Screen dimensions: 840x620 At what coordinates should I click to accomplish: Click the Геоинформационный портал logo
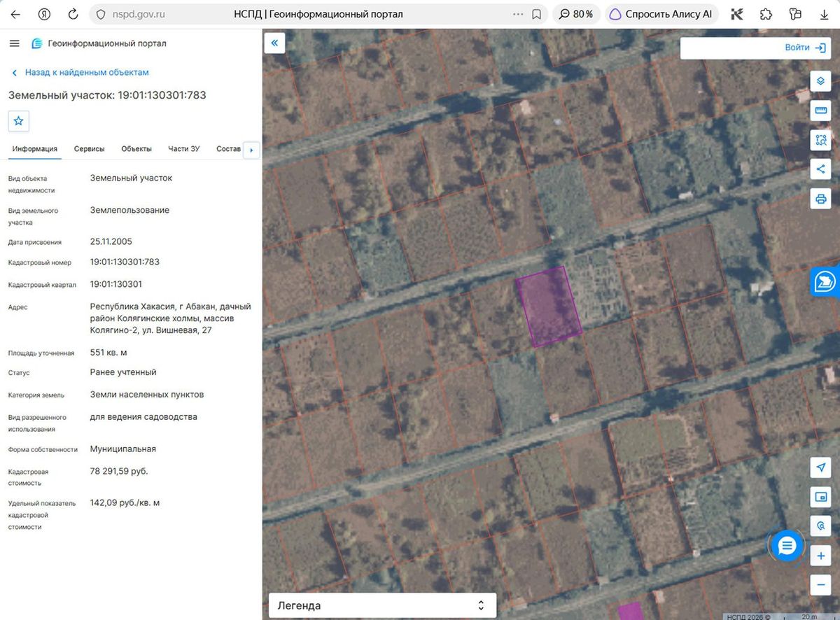99,43
